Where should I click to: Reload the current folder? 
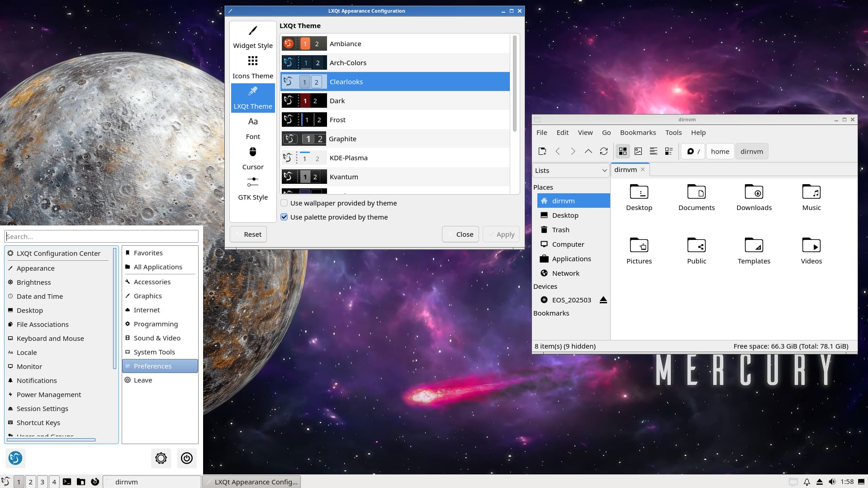[604, 151]
